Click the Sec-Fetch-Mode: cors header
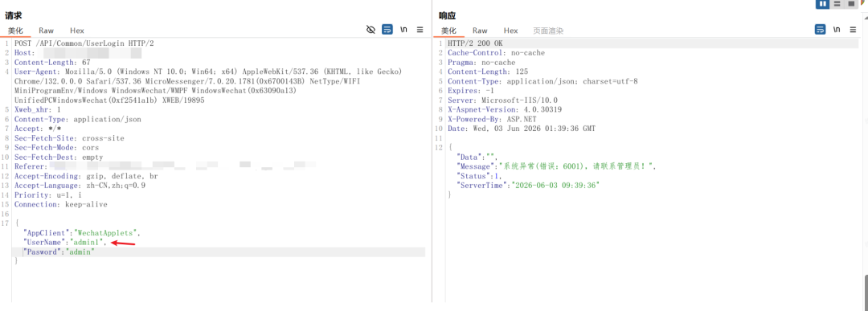This screenshot has height=311, width=868. point(56,147)
